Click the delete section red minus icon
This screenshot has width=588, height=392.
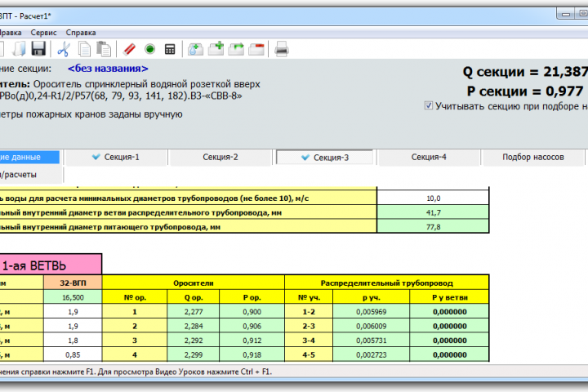256,49
